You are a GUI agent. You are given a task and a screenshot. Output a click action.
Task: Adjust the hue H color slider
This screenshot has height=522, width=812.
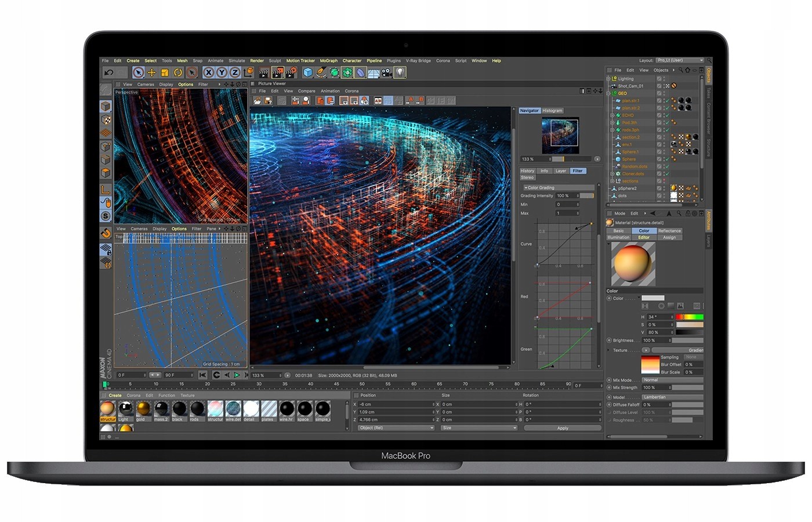pos(690,317)
